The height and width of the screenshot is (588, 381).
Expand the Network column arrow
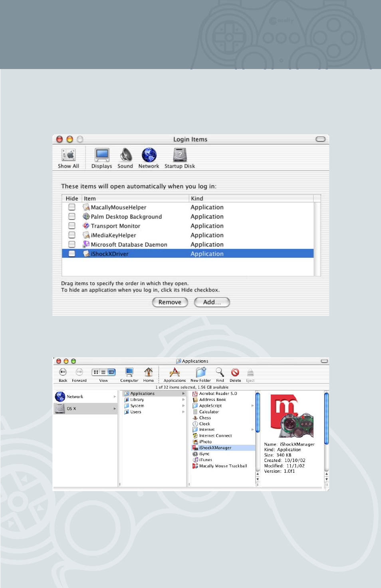point(115,397)
